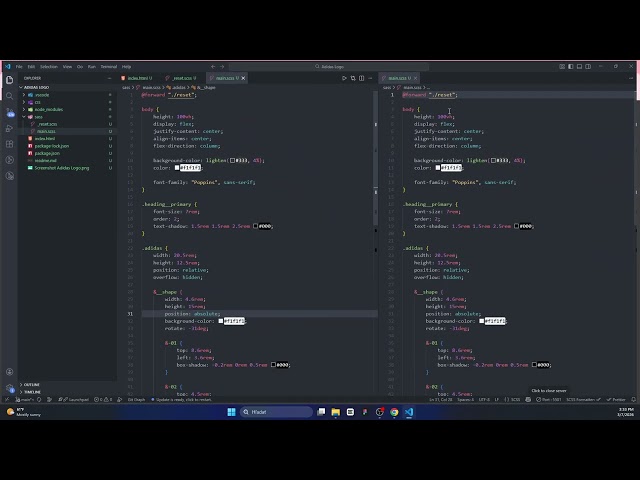Click the Spaces indentation status item
Image resolution: width=640 pixels, height=480 pixels.
coord(465,400)
